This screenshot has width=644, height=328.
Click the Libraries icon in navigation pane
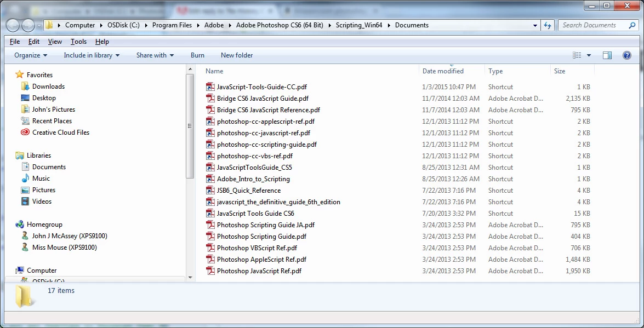click(x=19, y=155)
